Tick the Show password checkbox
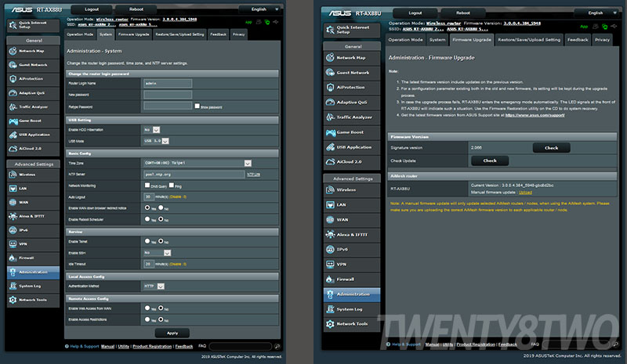The image size is (627, 364). [x=198, y=106]
